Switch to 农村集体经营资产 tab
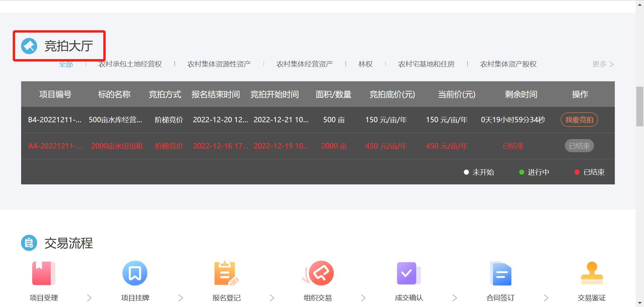644x307 pixels. (305, 64)
